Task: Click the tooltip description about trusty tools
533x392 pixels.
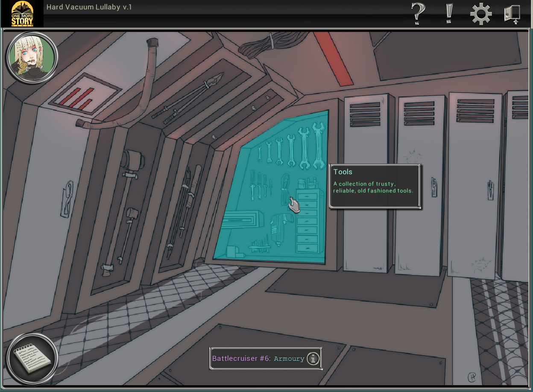Action: coord(373,187)
